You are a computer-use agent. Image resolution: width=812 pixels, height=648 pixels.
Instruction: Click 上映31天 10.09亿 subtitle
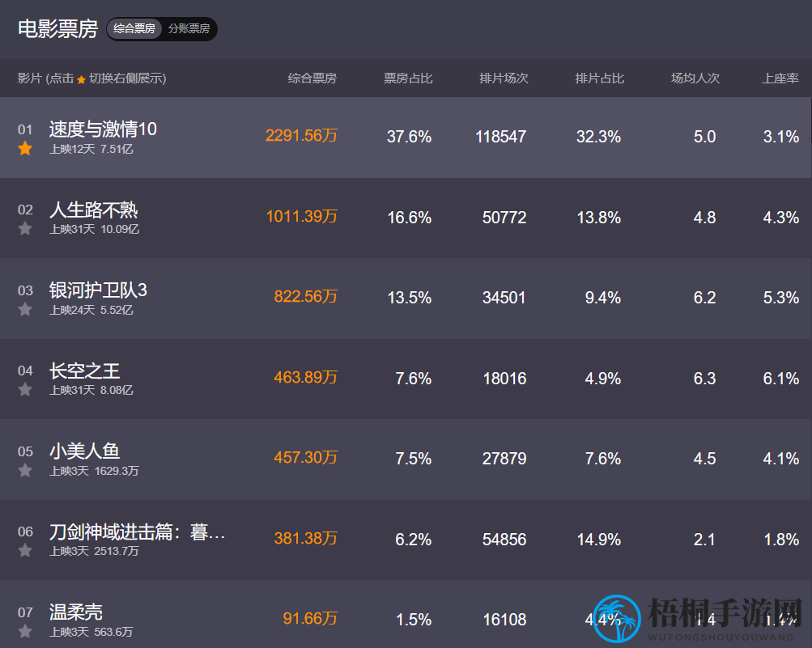click(94, 229)
